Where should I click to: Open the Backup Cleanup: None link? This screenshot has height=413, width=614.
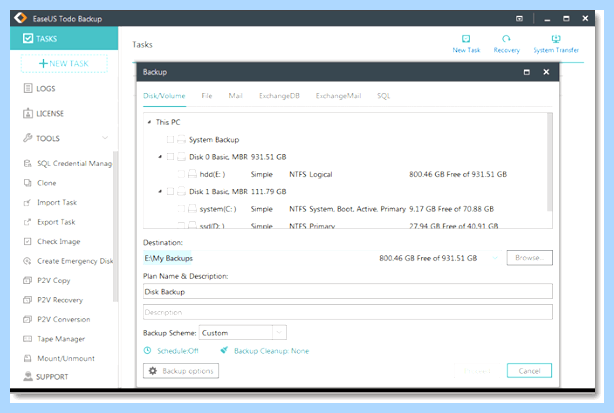[271, 351]
